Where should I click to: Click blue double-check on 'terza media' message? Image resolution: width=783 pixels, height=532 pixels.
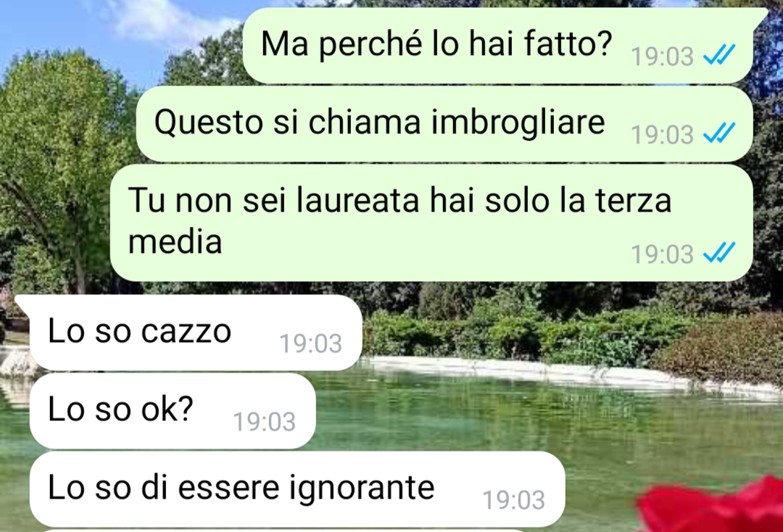coord(719,253)
